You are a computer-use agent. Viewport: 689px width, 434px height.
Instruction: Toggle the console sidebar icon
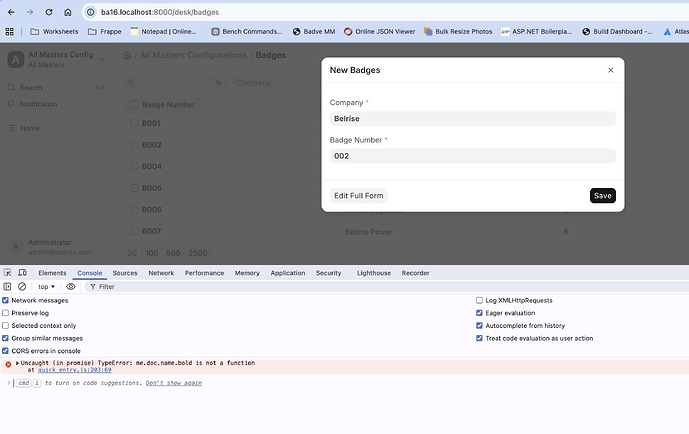7,287
